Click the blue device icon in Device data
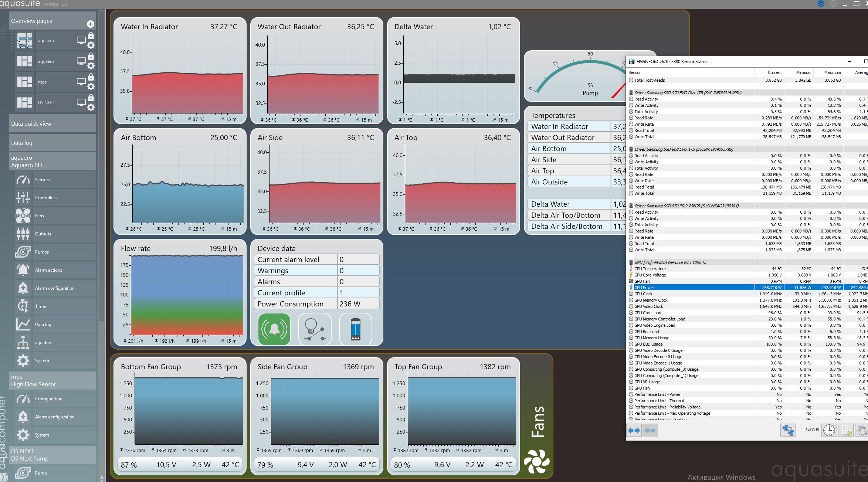The image size is (868, 482). (355, 329)
